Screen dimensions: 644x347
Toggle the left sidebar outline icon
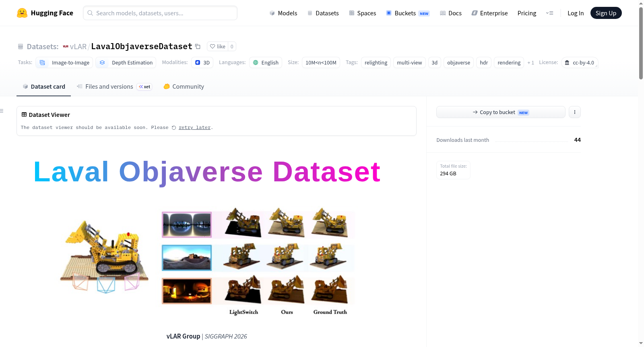coord(2,110)
